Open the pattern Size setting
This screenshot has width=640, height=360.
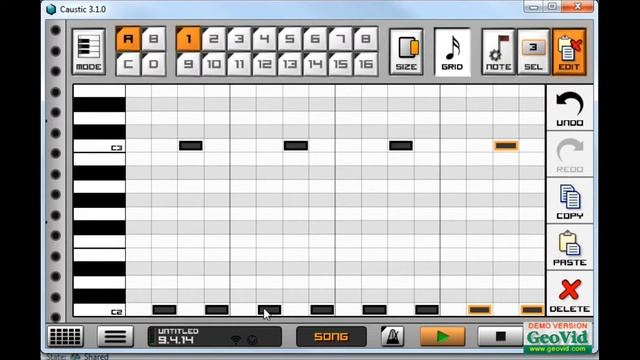(406, 52)
